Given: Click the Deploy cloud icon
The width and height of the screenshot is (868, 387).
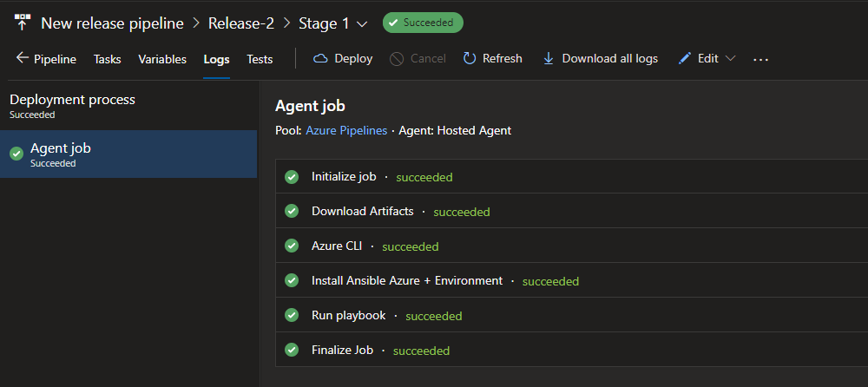Looking at the screenshot, I should [320, 59].
